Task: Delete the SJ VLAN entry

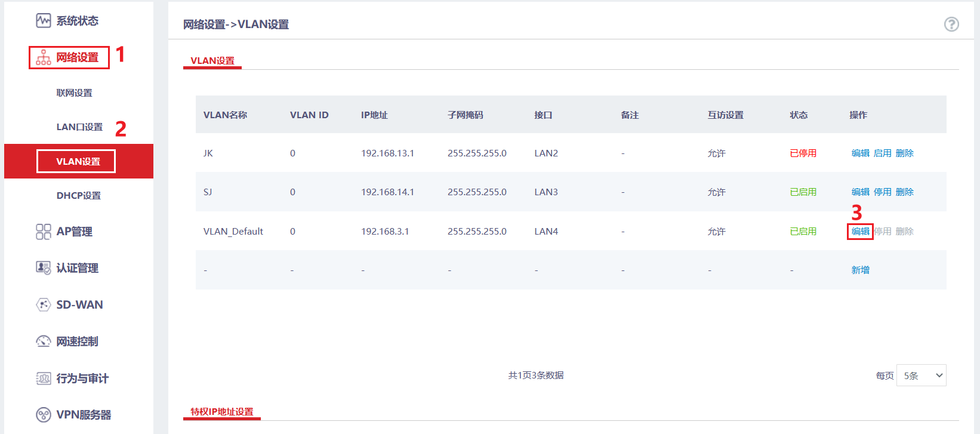Action: (x=905, y=192)
